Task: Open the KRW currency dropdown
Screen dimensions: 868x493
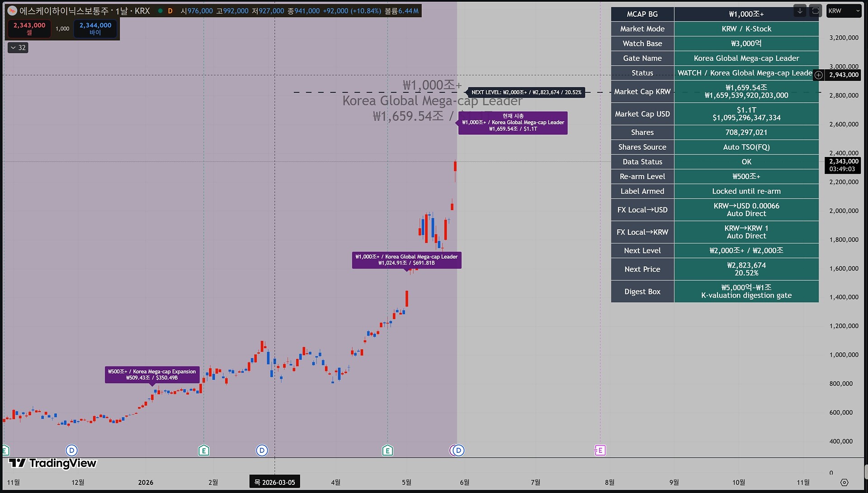Action: click(x=844, y=11)
